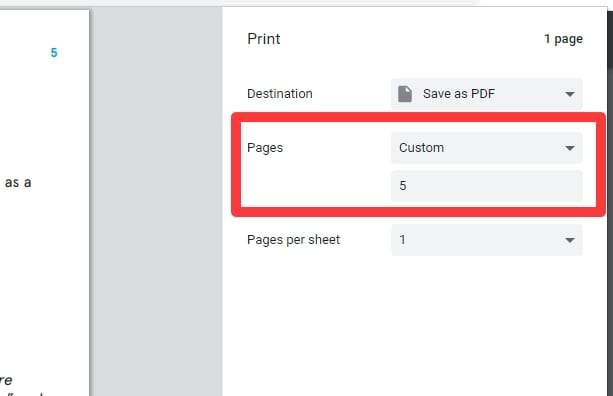This screenshot has height=396, width=613.
Task: Click the Destination dropdown arrow
Action: pyautogui.click(x=570, y=94)
